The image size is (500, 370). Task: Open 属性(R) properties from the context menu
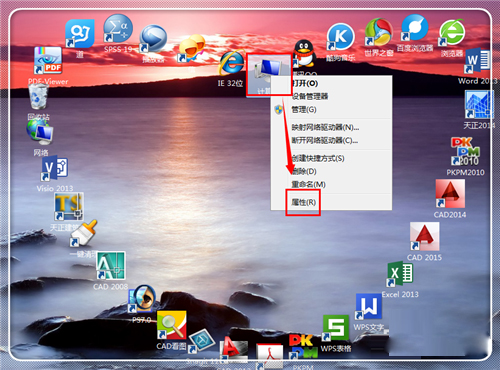[x=331, y=202]
